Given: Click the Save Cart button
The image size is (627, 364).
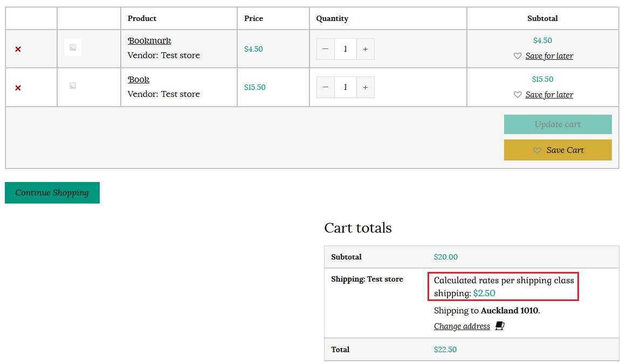Looking at the screenshot, I should click(558, 150).
